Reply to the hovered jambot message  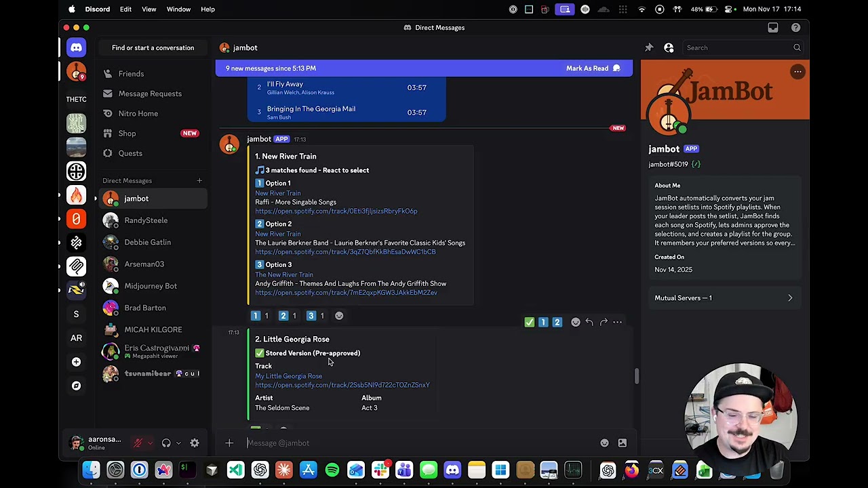click(x=589, y=323)
